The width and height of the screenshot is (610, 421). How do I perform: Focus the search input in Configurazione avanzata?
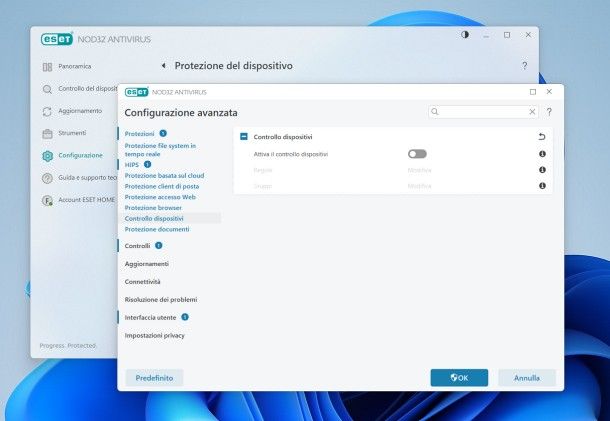pyautogui.click(x=483, y=112)
